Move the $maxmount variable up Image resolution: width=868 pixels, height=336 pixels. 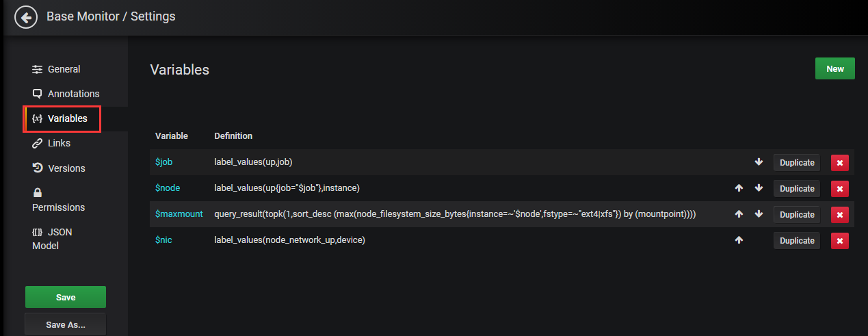[739, 214]
